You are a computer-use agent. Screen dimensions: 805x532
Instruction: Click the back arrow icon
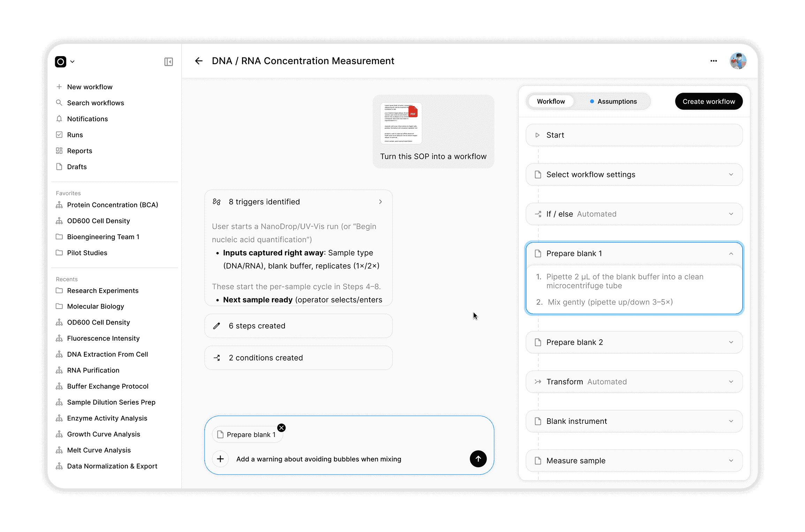pos(199,61)
